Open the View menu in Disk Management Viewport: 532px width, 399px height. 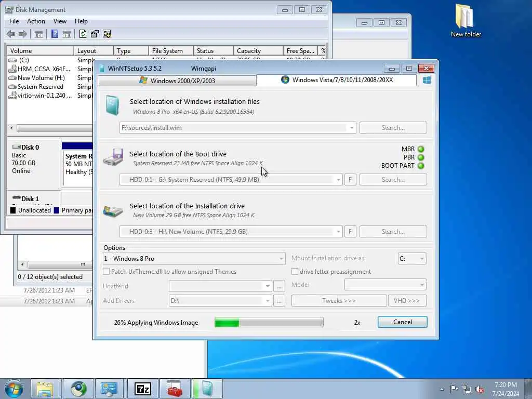click(60, 21)
